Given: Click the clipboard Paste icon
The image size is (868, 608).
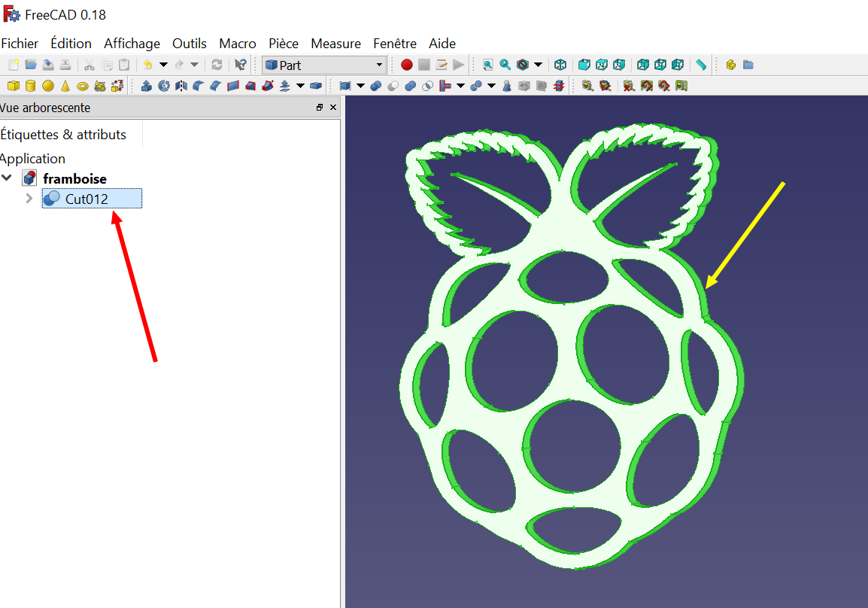Looking at the screenshot, I should pyautogui.click(x=125, y=65).
